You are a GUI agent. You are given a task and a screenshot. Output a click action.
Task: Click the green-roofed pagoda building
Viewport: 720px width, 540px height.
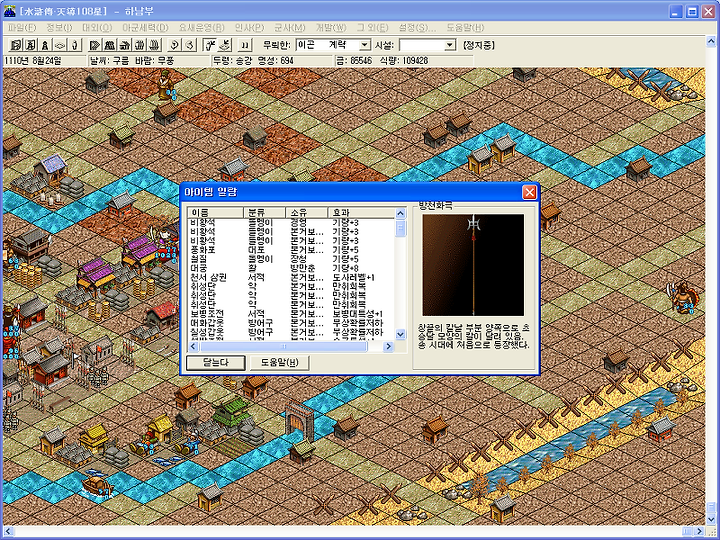(232, 412)
